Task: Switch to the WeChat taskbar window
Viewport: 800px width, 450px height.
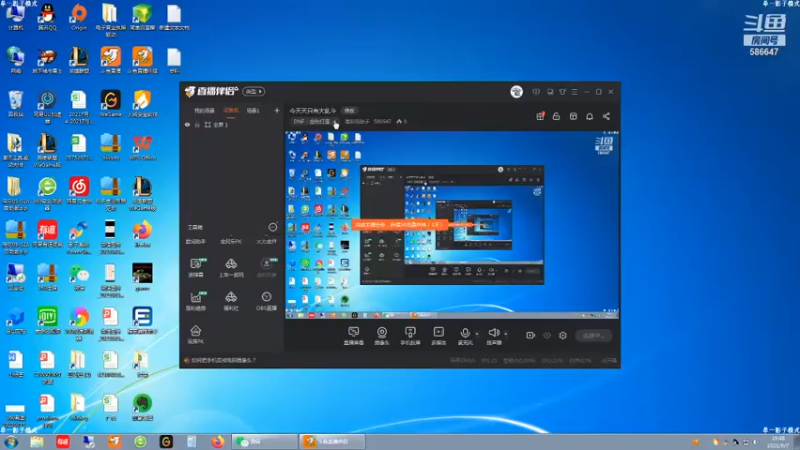Action: 265,441
